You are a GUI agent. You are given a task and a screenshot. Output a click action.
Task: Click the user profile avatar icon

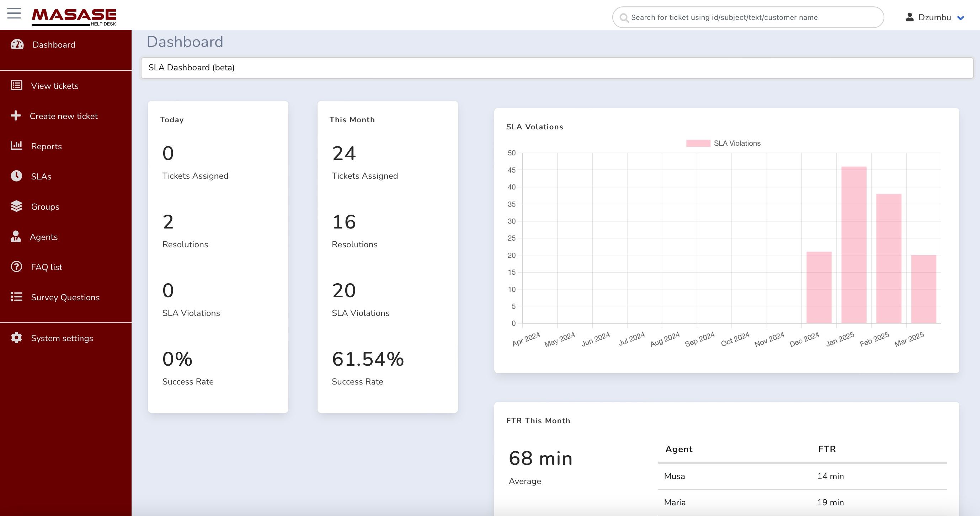(910, 17)
